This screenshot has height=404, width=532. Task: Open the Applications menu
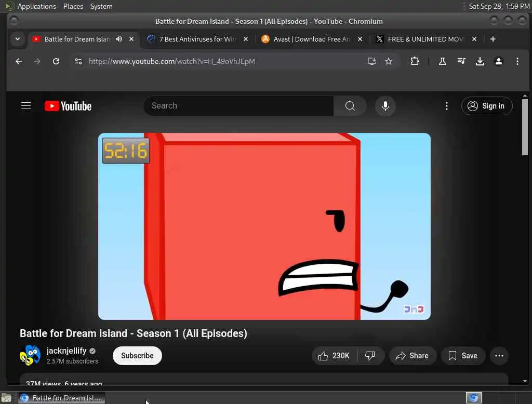pyautogui.click(x=37, y=6)
